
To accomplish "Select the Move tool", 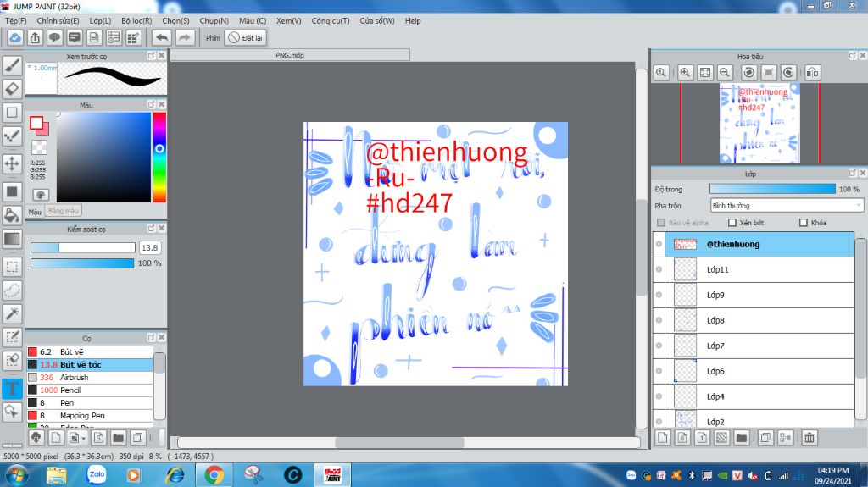I will click(x=12, y=163).
